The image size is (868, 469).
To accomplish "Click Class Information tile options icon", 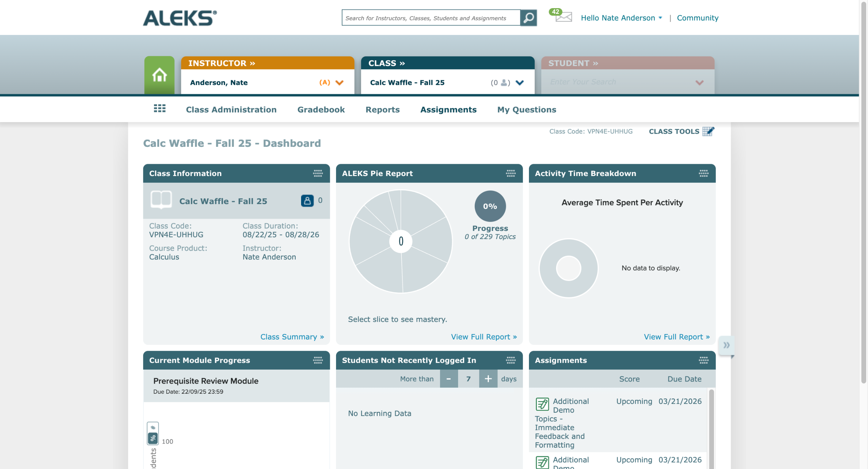I will [318, 173].
